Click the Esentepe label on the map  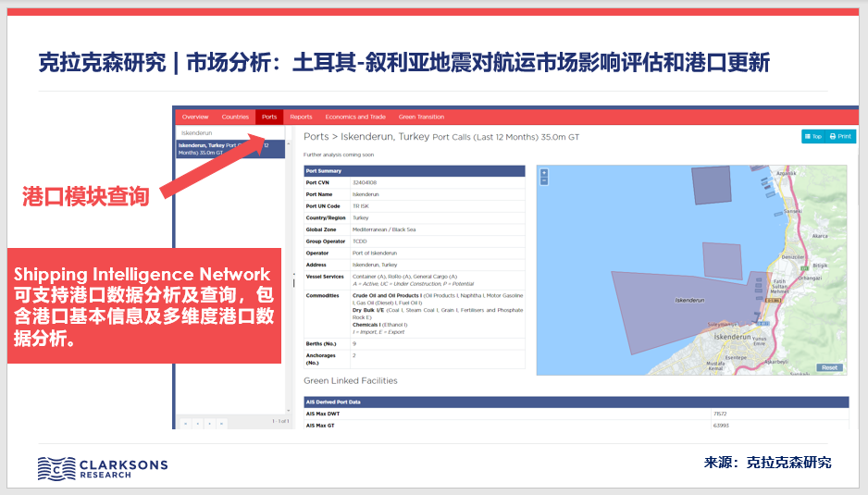(736, 358)
